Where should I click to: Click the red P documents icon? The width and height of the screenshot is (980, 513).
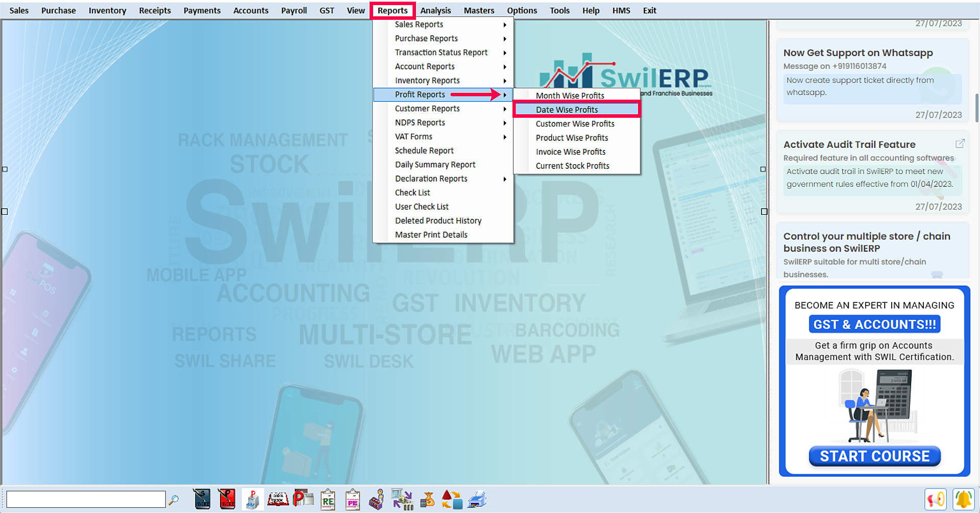click(303, 498)
